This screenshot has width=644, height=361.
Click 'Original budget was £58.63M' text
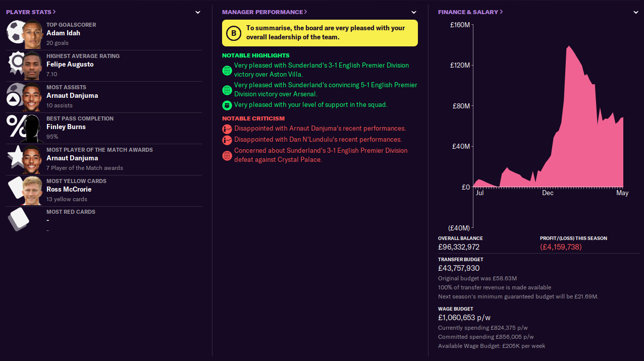(x=477, y=278)
